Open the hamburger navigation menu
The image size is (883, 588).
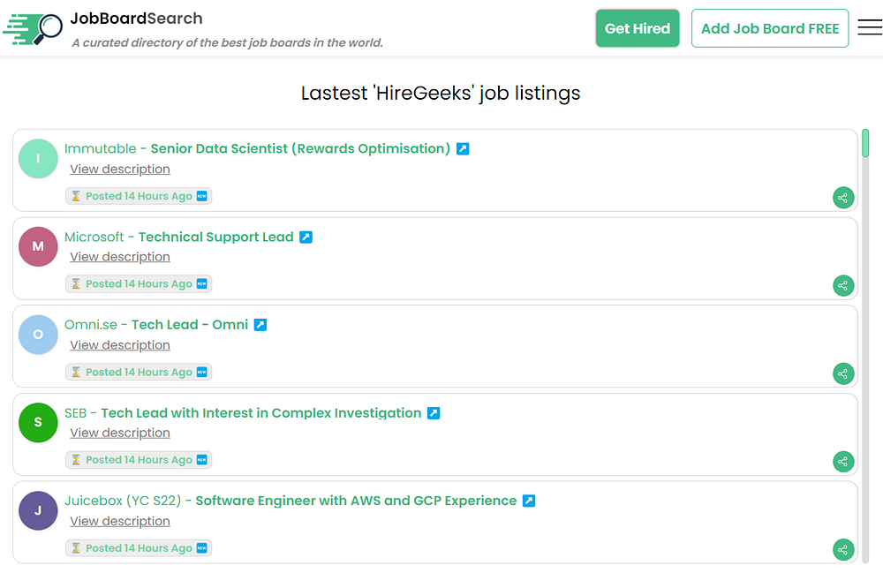click(x=870, y=28)
